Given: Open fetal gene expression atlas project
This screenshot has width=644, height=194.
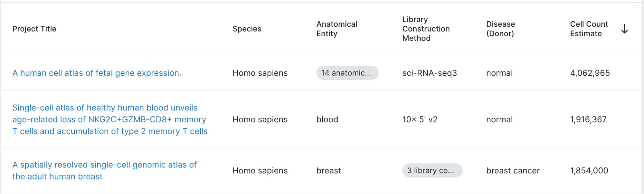Looking at the screenshot, I should pyautogui.click(x=97, y=73).
